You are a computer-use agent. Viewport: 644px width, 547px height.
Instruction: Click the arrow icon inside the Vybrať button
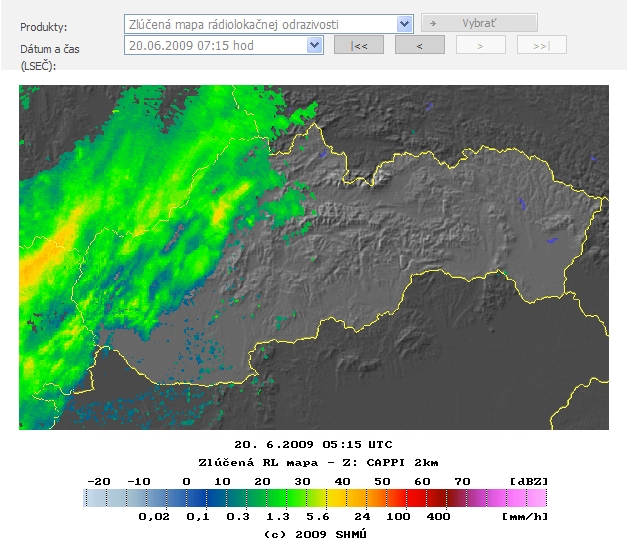pyautogui.click(x=434, y=23)
